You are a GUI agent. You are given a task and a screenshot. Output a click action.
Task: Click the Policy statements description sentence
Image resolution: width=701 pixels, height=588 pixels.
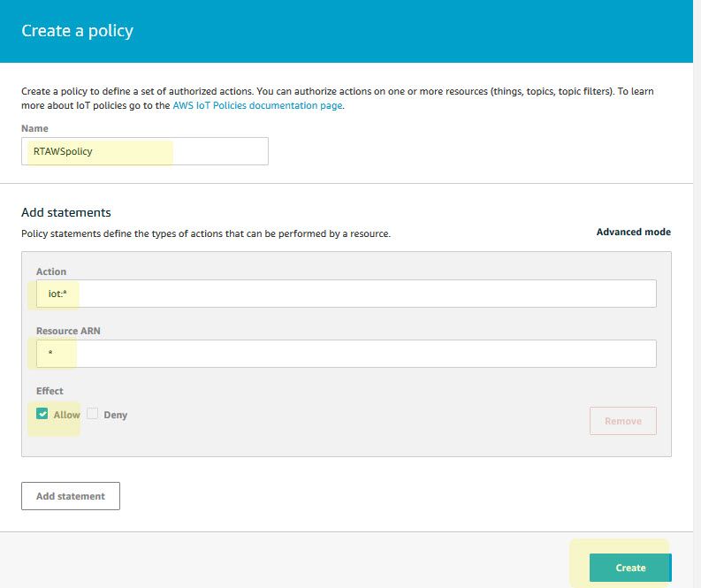[205, 234]
